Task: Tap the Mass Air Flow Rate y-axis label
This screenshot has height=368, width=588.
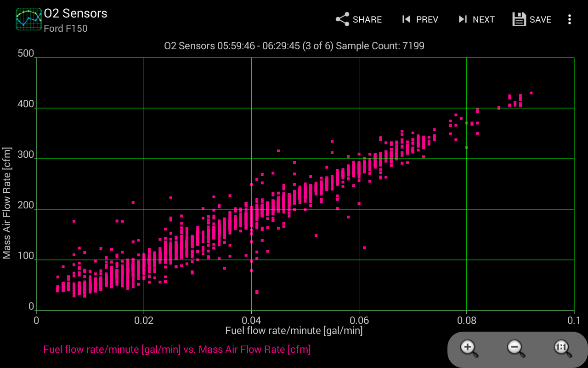Action: point(7,203)
